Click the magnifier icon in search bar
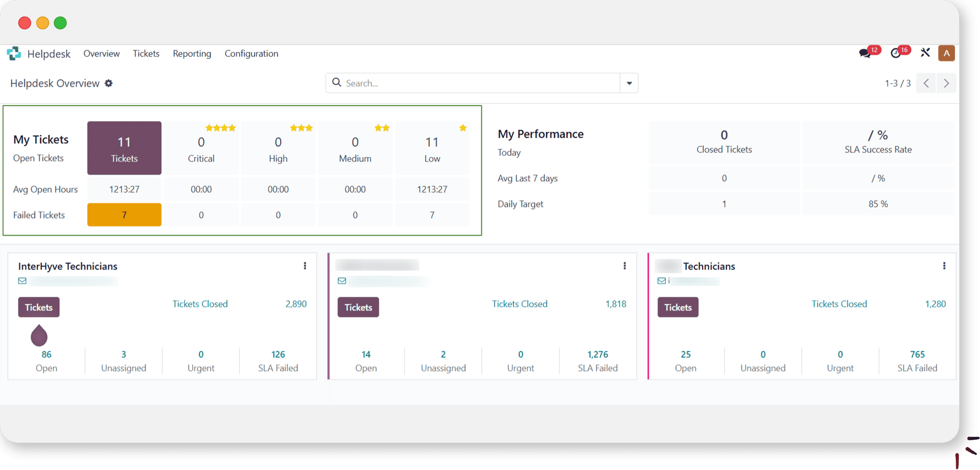The width and height of the screenshot is (980, 470). (x=337, y=83)
